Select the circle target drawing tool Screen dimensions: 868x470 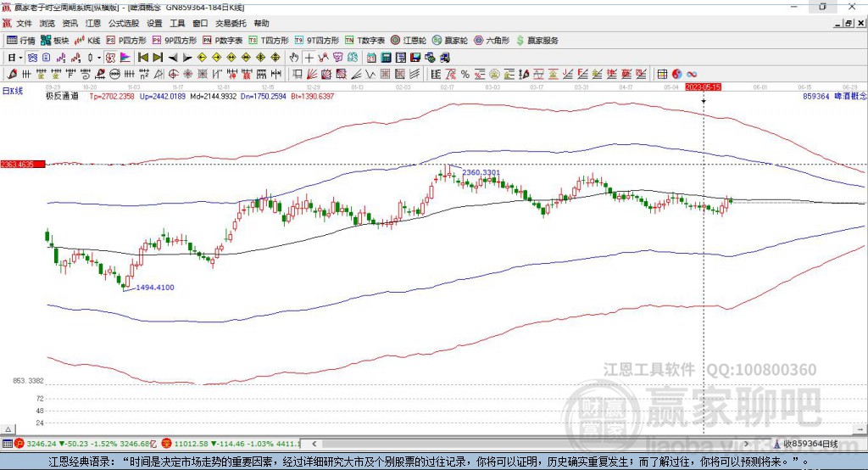pos(173,74)
